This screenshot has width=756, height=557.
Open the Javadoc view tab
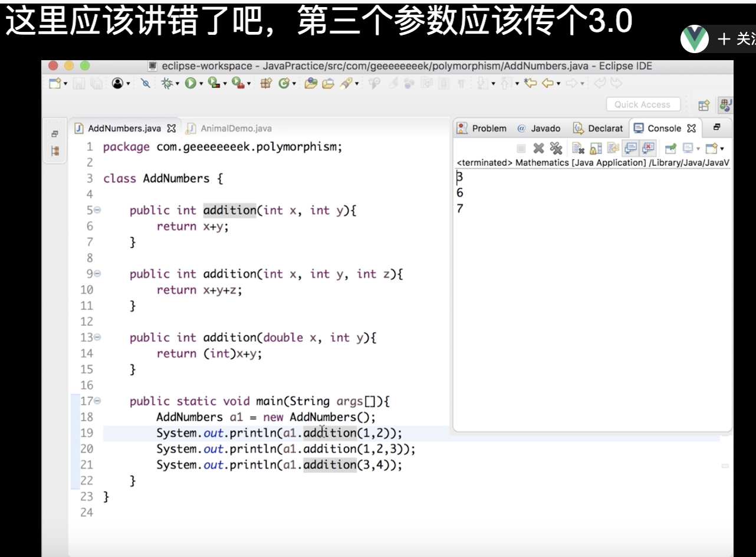pyautogui.click(x=539, y=129)
